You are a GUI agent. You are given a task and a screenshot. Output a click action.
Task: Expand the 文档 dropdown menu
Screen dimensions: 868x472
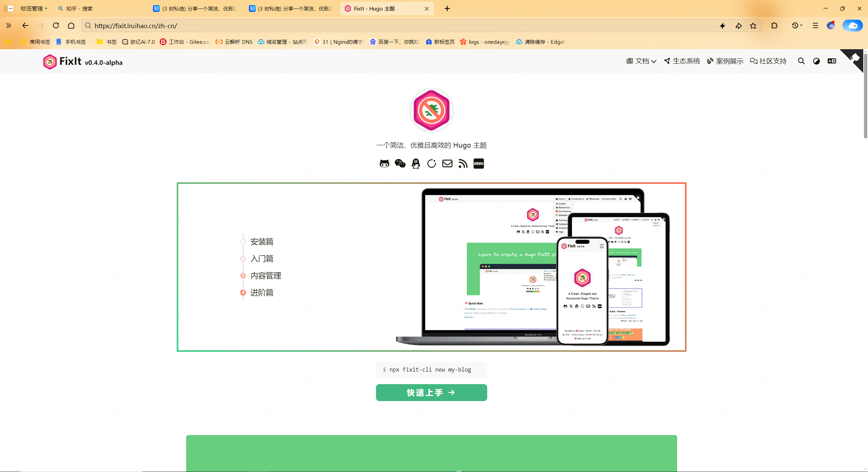coord(642,61)
